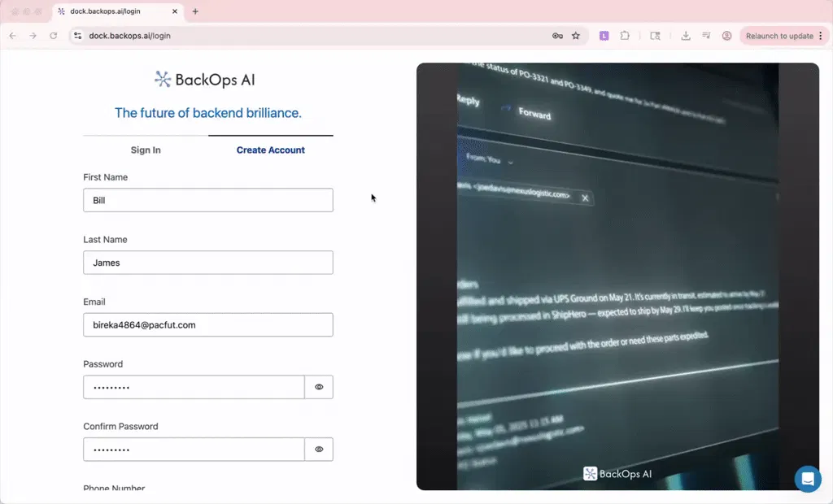The width and height of the screenshot is (833, 504).
Task: Click the BackOps AI logo
Action: tap(204, 80)
